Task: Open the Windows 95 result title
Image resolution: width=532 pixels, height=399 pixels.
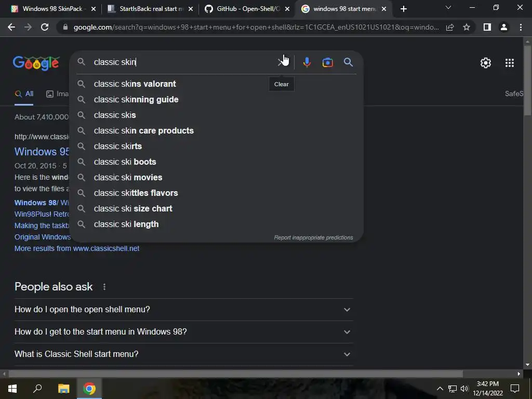Action: tap(42, 151)
